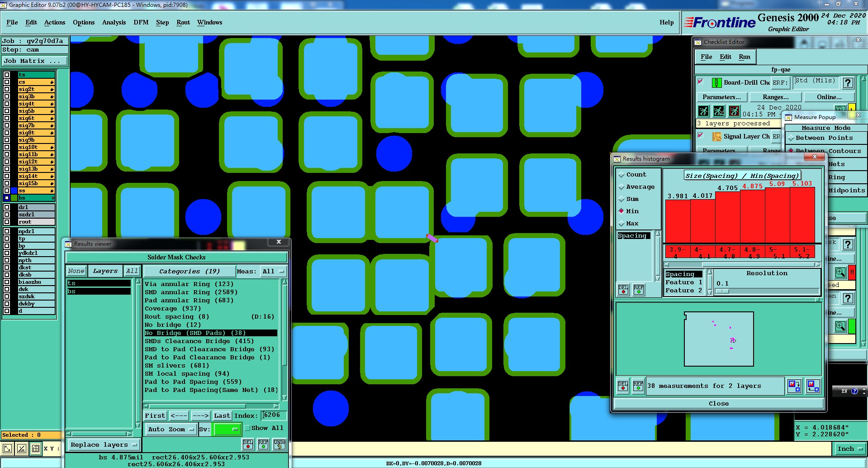Open Actions menu
Screen dimensions: 868x468
[55, 23]
